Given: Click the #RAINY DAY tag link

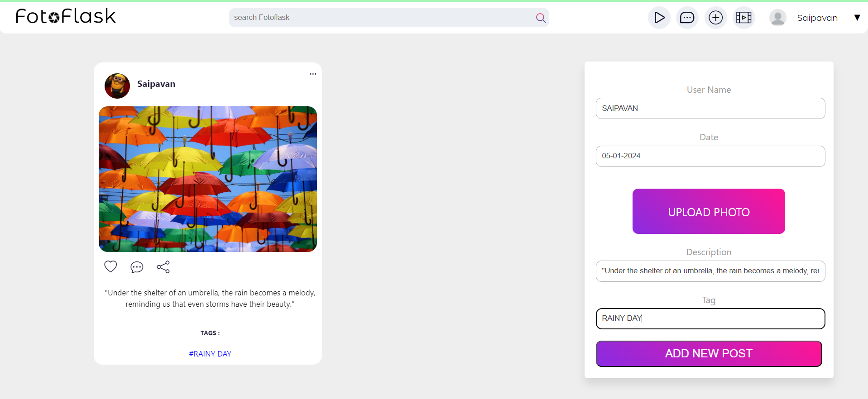Looking at the screenshot, I should [210, 354].
